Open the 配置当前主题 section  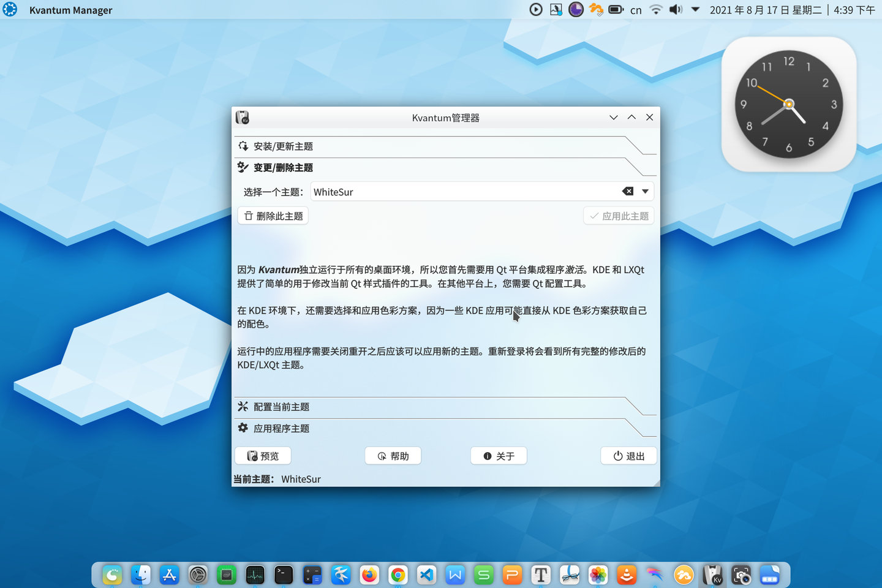point(445,407)
